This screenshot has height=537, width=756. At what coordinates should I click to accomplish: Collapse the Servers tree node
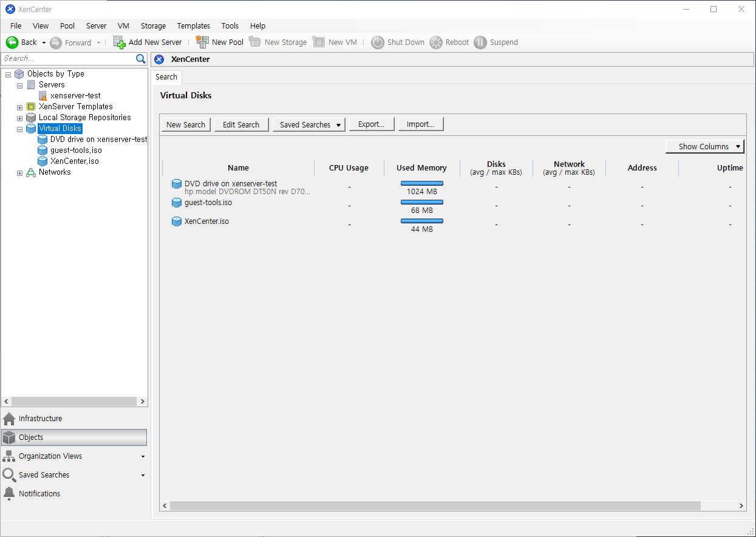coord(19,86)
